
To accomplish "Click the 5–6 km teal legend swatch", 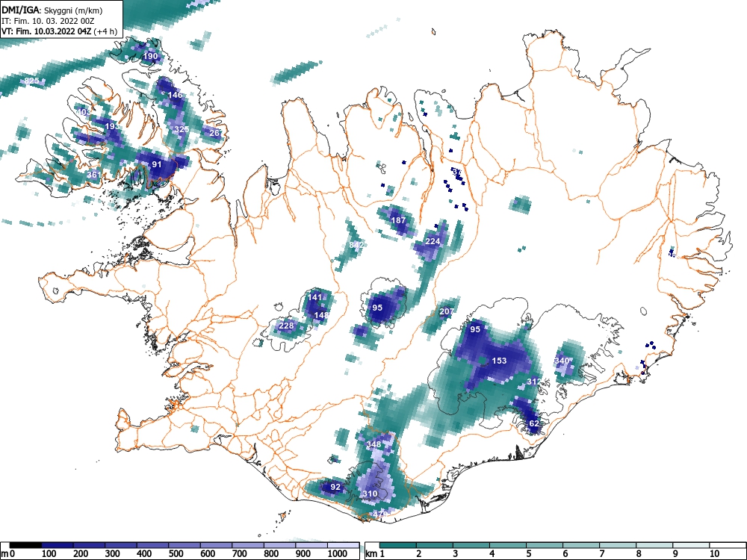I will [545, 545].
